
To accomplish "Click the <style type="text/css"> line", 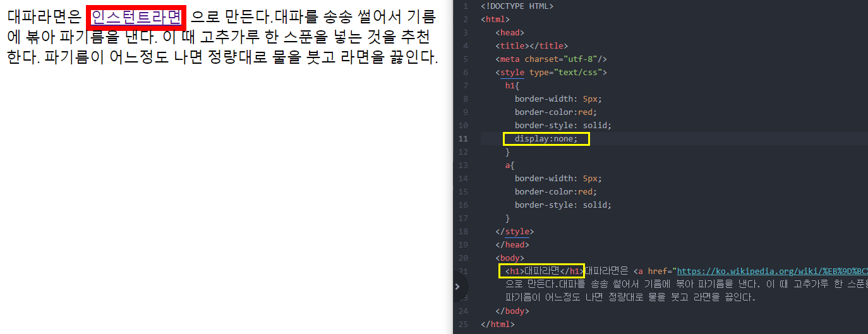I will (552, 73).
